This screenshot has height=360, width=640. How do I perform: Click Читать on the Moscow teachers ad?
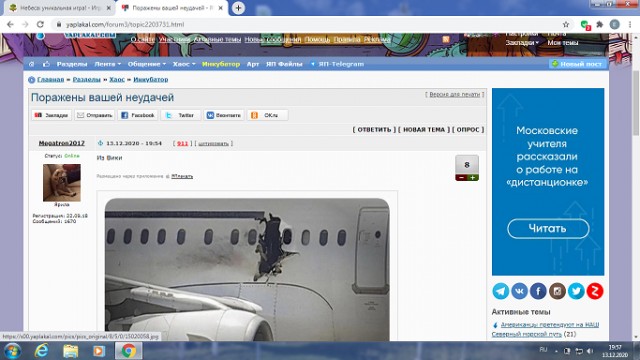(548, 229)
